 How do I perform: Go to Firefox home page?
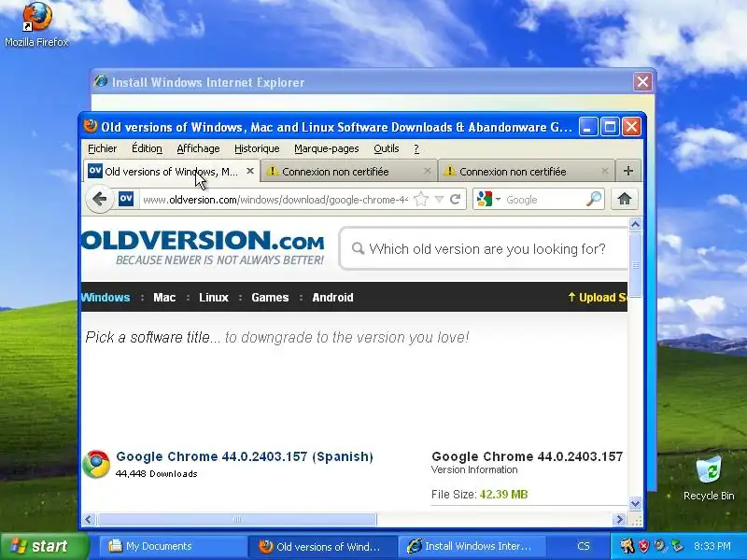point(625,199)
